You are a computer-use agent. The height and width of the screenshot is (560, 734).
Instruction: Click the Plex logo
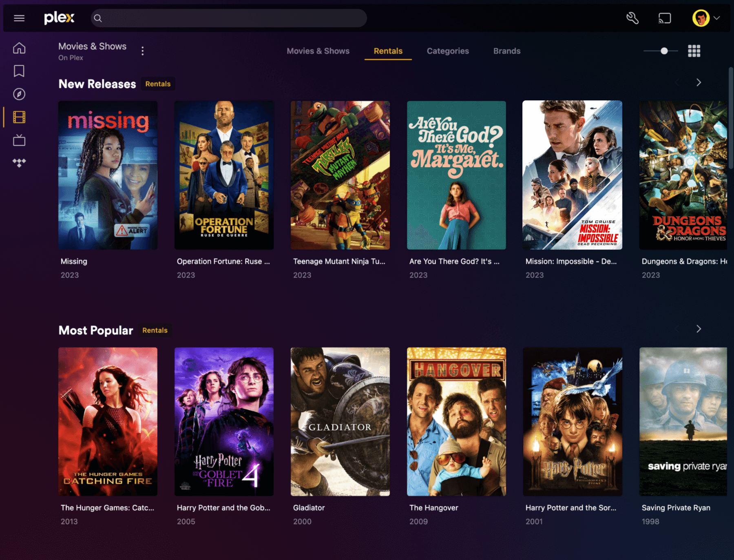(59, 18)
